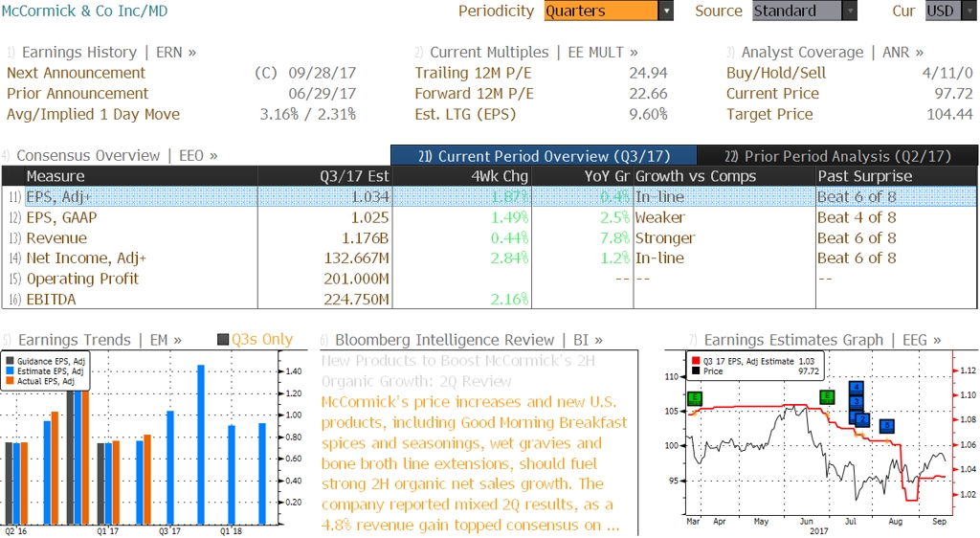Click the arrow beside the Quarters field

pos(666,11)
